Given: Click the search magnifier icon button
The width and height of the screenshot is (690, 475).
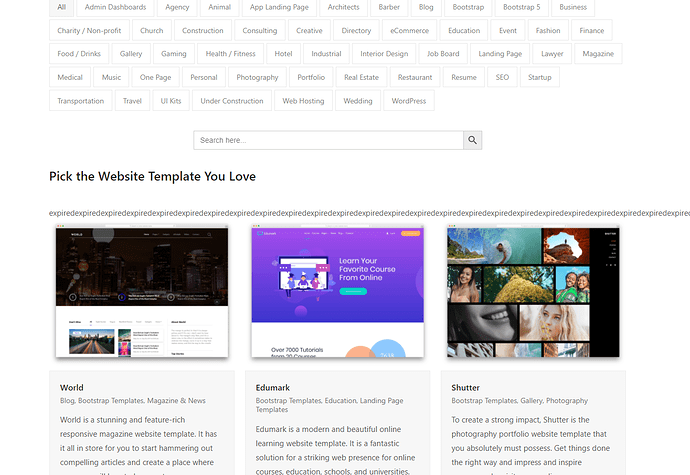Looking at the screenshot, I should [473, 140].
